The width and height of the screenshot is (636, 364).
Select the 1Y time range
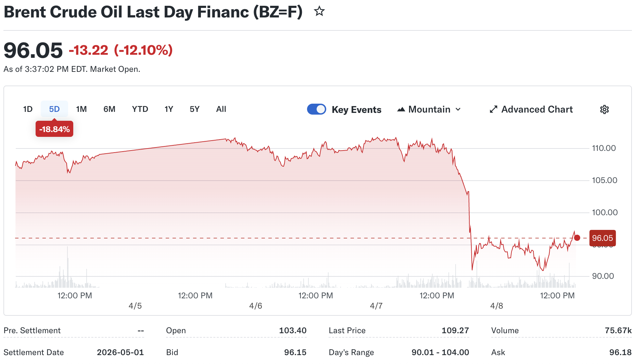point(169,109)
